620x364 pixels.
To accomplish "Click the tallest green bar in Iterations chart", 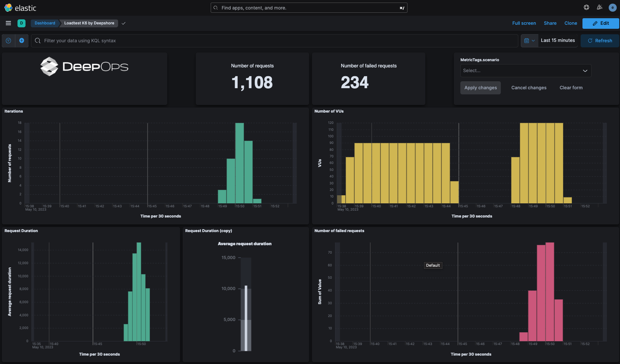I will [x=239, y=163].
